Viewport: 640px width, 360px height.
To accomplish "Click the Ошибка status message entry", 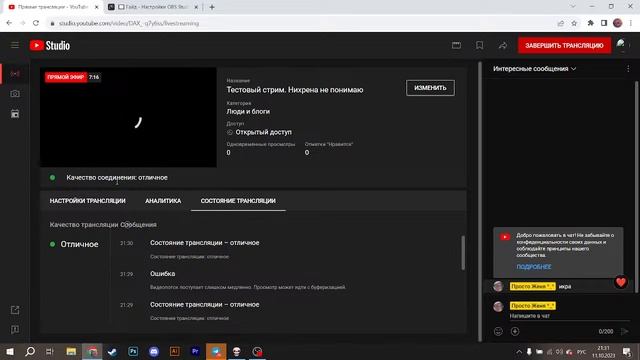I will point(248,280).
